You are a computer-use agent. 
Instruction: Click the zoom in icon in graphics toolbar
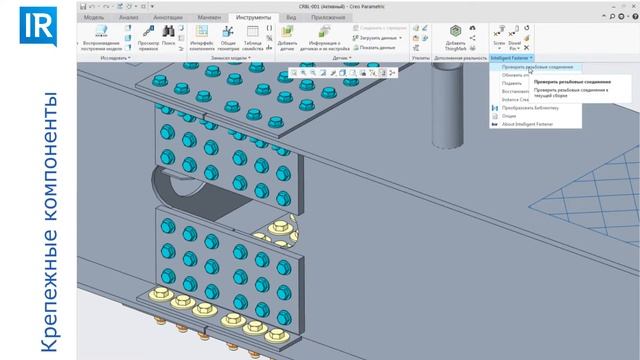(x=304, y=73)
